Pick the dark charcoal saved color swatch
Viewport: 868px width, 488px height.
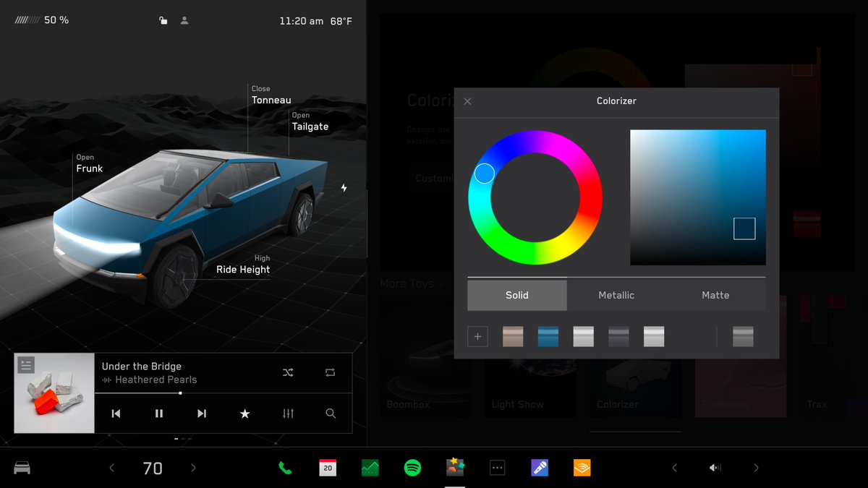pyautogui.click(x=618, y=336)
